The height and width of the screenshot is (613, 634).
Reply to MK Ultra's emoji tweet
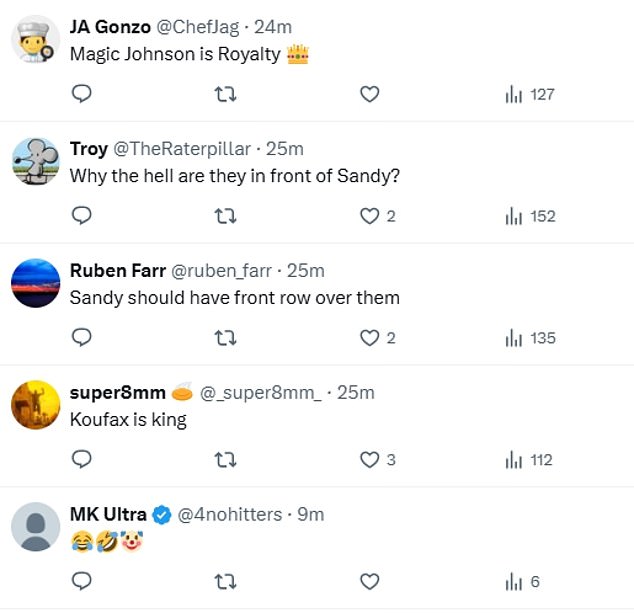(83, 581)
